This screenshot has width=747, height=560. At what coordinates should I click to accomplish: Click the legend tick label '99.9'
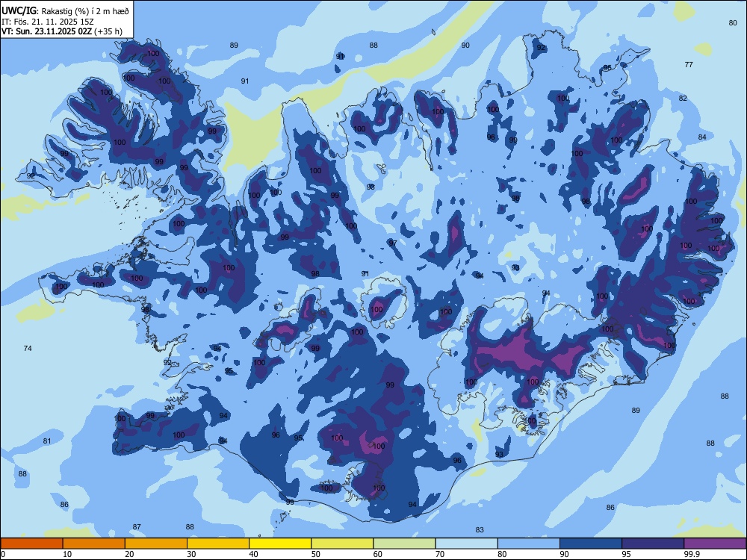pos(692,554)
